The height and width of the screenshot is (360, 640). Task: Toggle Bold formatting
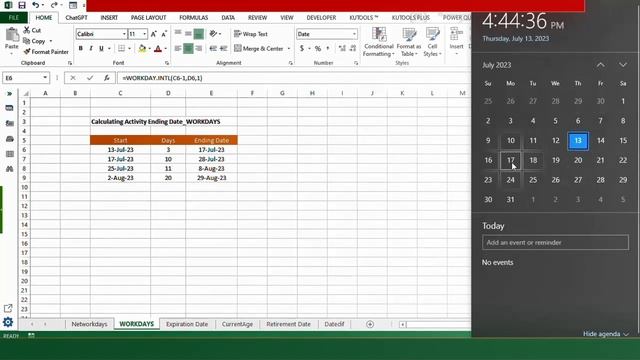point(81,49)
